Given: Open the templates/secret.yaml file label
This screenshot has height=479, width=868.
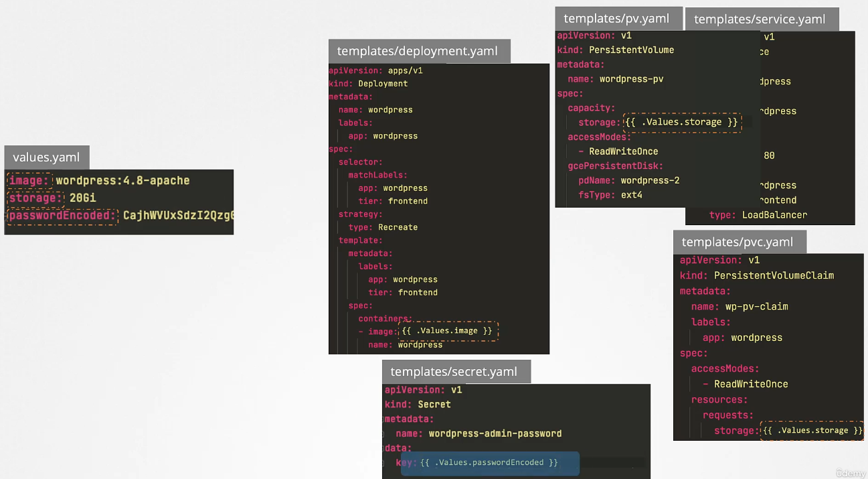Looking at the screenshot, I should pos(454,372).
